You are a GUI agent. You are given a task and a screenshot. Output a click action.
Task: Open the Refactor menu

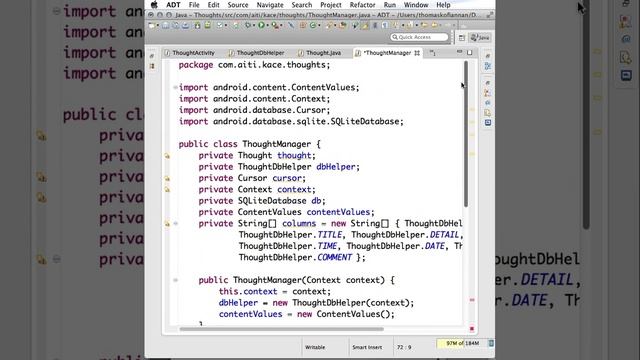[x=362, y=5]
